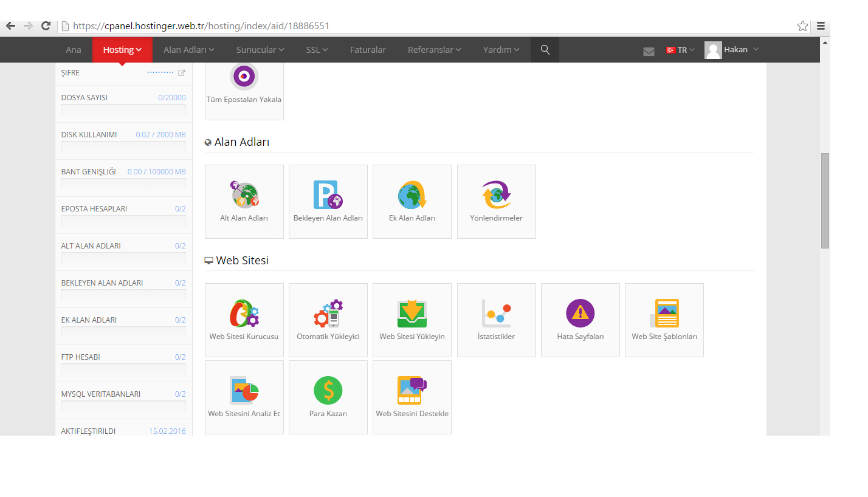View İstatistikler
The width and height of the screenshot is (868, 497).
(497, 320)
